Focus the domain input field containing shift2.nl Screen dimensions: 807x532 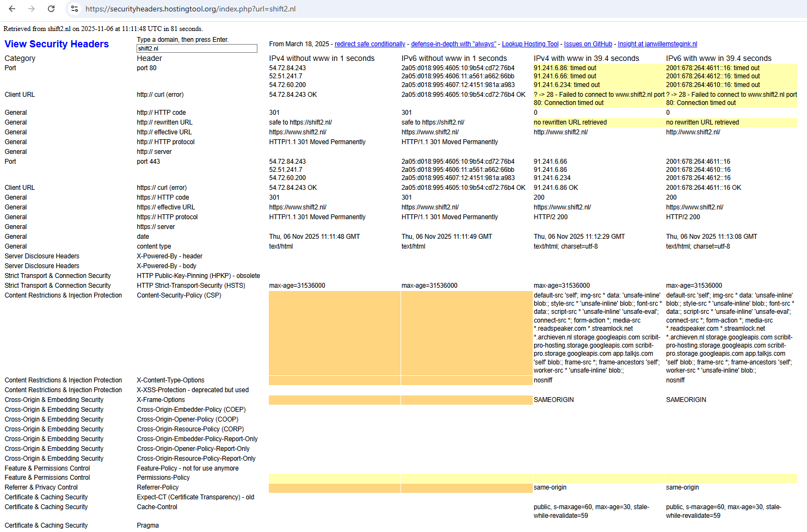tap(196, 48)
